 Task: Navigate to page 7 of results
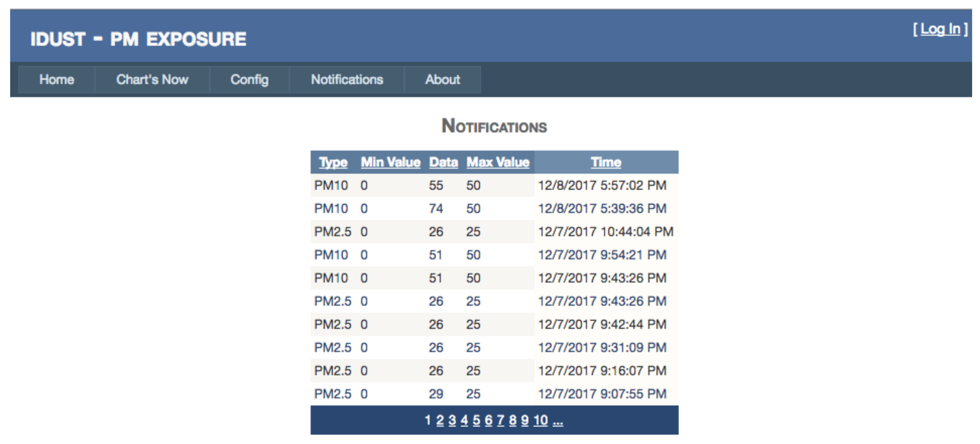coord(501,420)
